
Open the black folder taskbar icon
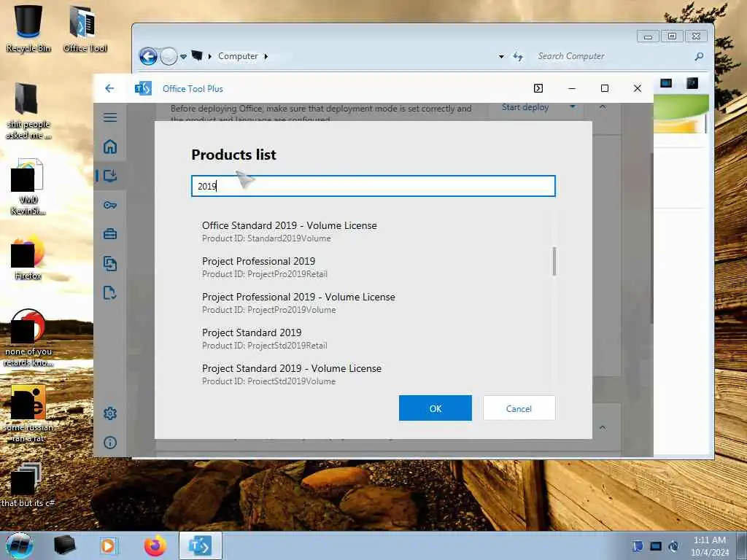click(x=64, y=545)
